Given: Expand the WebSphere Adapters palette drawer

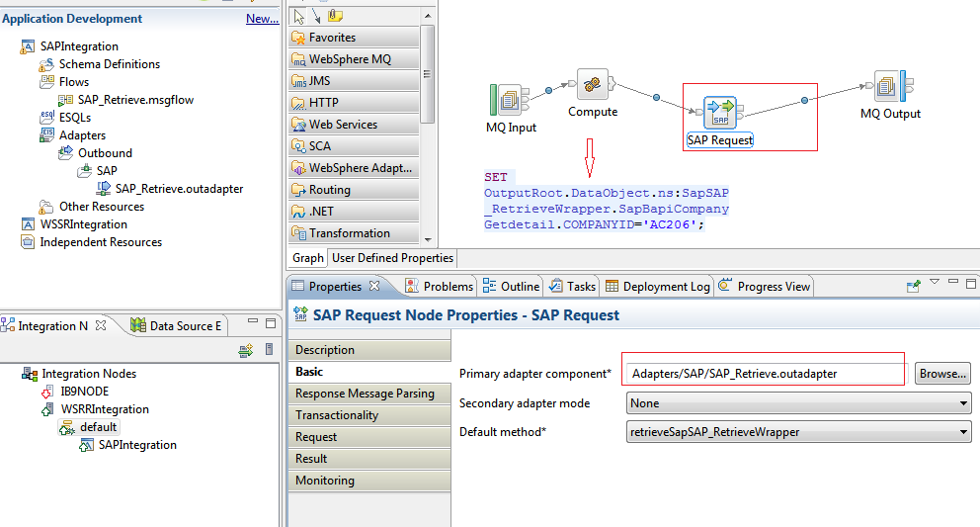Looking at the screenshot, I should click(x=354, y=168).
